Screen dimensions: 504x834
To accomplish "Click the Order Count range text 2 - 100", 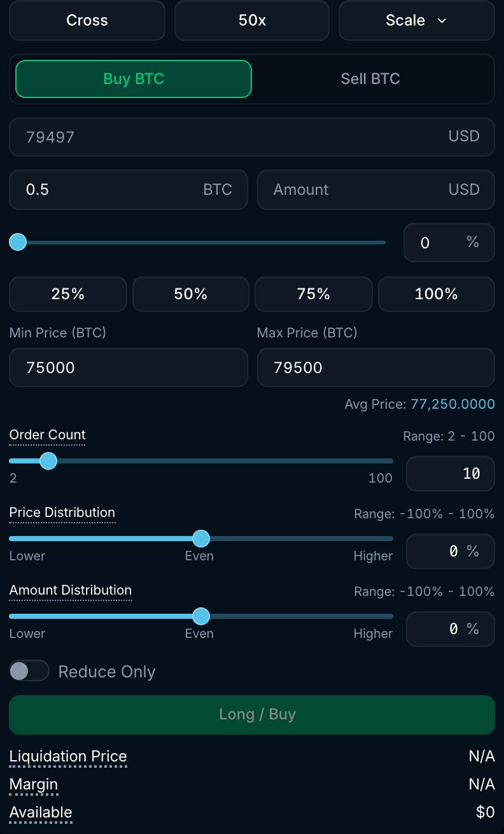I will (449, 437).
